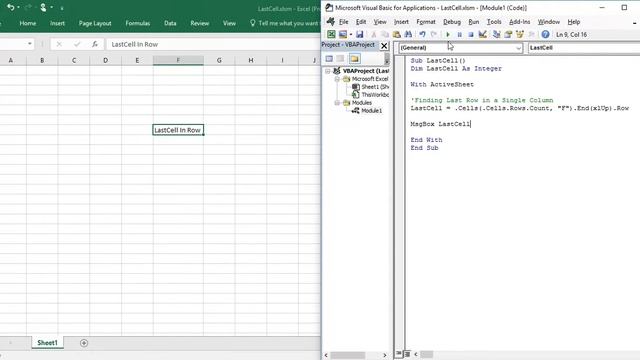This screenshot has width=640, height=360.
Task: Add a new sheet with the plus button
Action: click(84, 343)
